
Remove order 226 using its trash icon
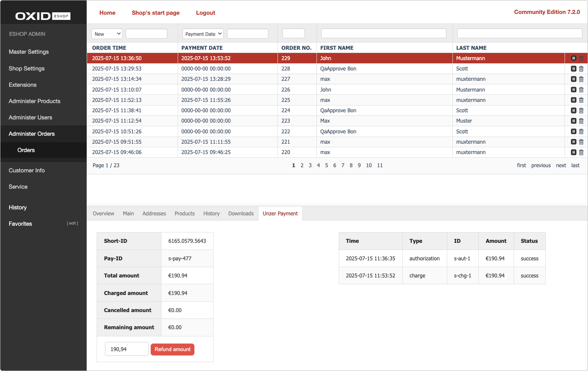581,90
